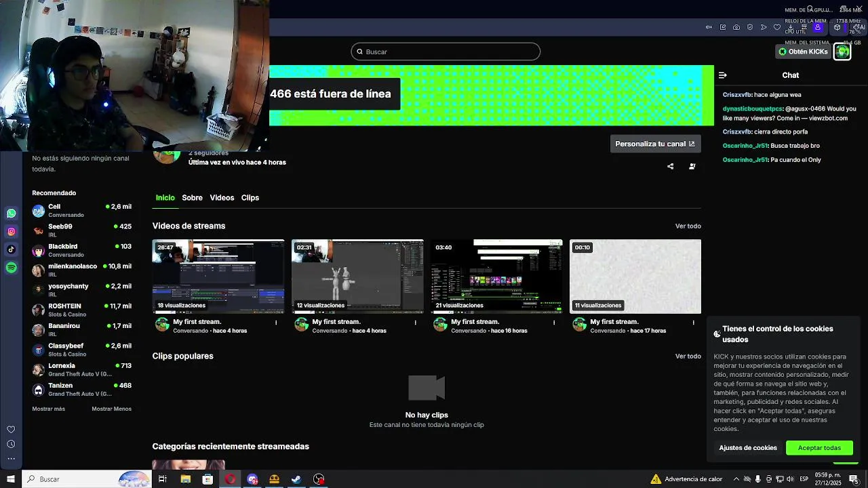Open Steam from taskbar
Screen dimensions: 868x488
[296, 479]
